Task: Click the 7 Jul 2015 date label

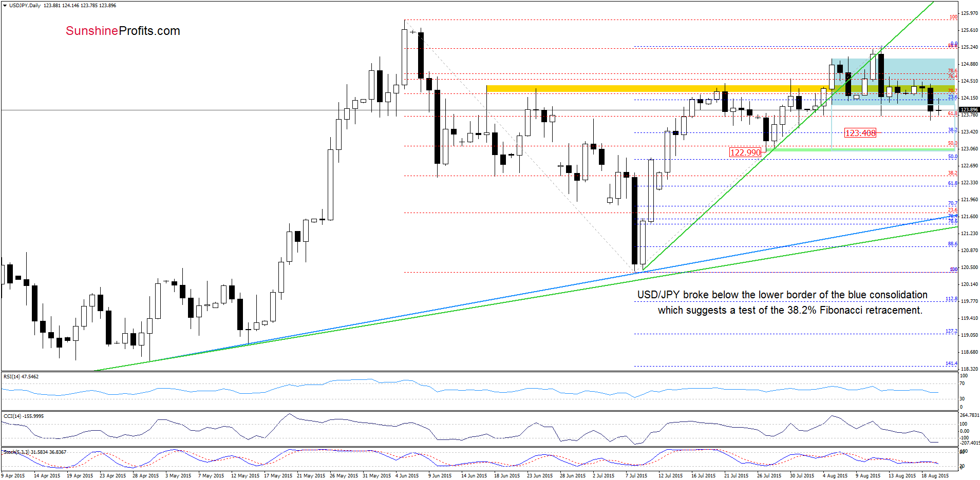Action: click(x=637, y=476)
